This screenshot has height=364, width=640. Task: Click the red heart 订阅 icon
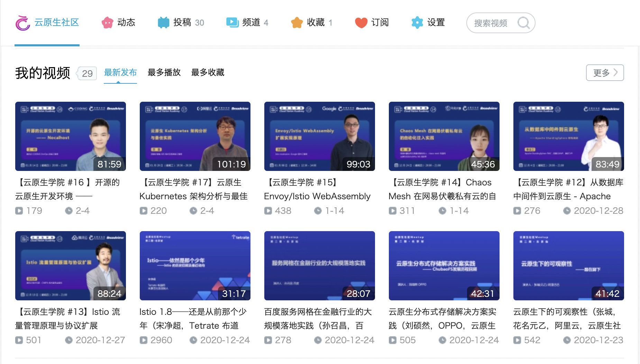(x=361, y=22)
